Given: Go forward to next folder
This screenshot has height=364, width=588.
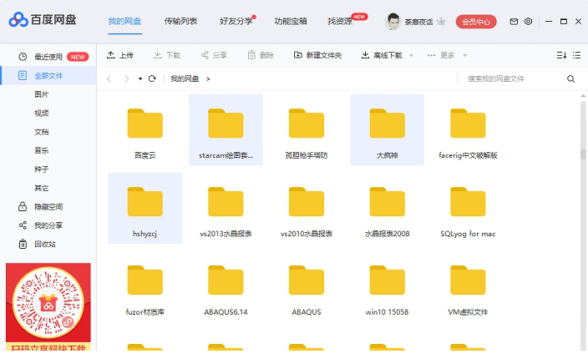Looking at the screenshot, I should click(127, 78).
